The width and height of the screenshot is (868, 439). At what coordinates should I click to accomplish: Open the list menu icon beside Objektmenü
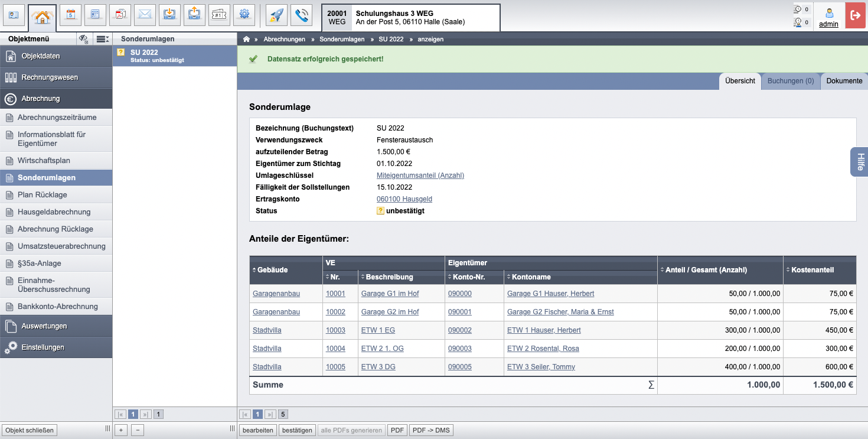click(102, 39)
